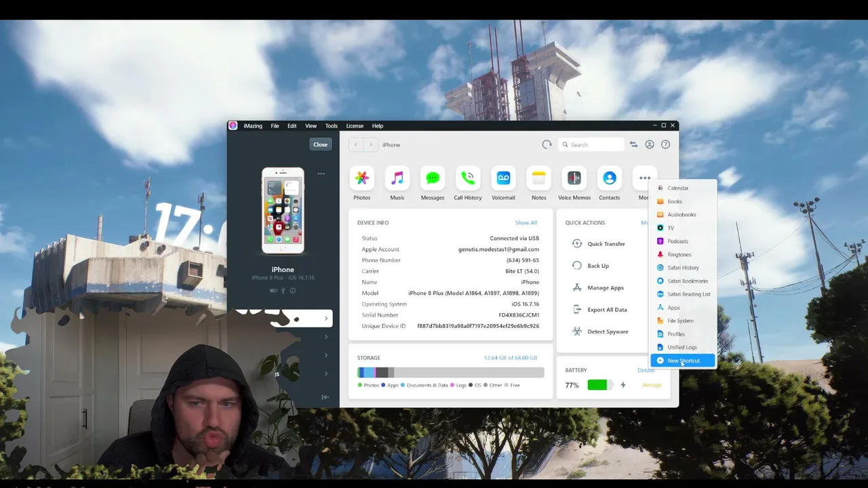This screenshot has height=488, width=868.
Task: Click the USB connection icon under iPhone
Action: point(283,291)
